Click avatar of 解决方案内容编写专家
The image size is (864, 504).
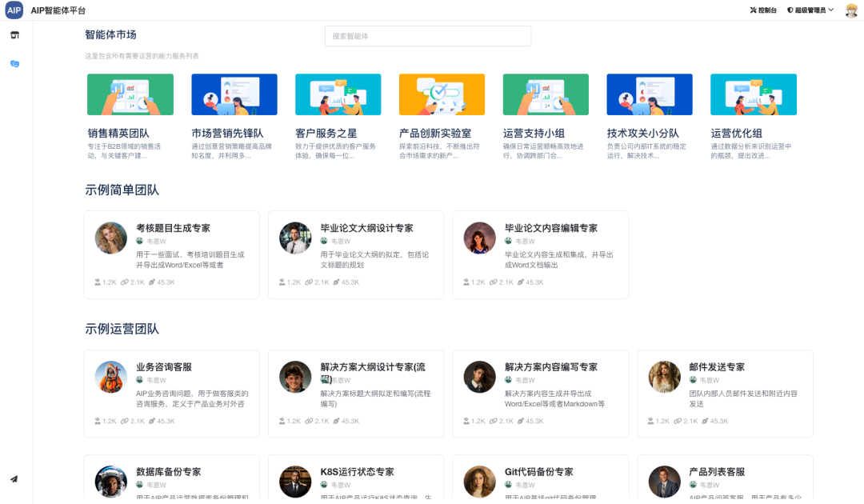[479, 377]
